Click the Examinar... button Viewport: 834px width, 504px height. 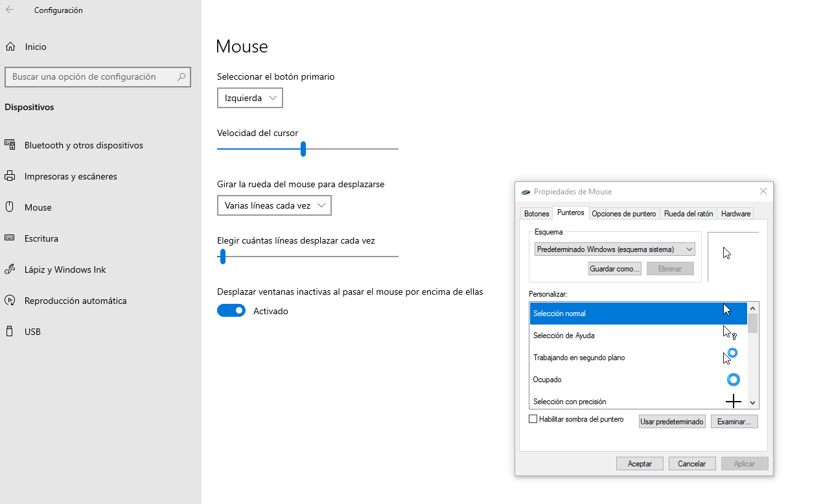coord(734,422)
